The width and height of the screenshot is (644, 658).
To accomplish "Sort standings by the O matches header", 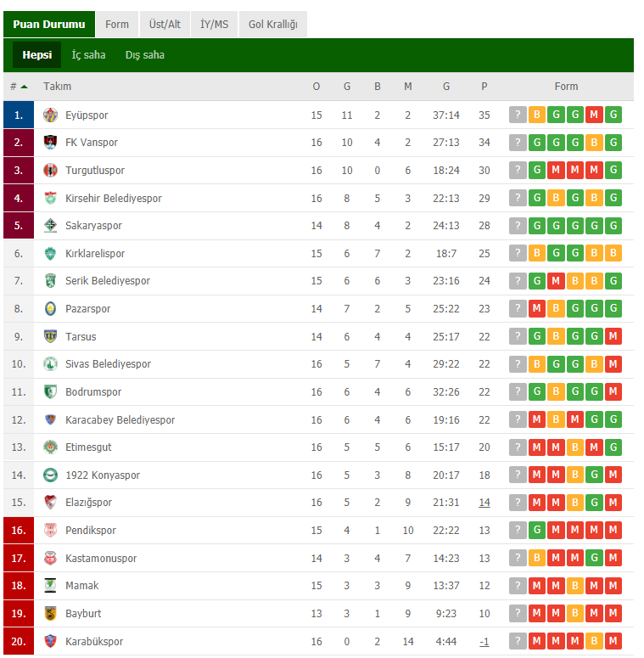I will coord(316,87).
